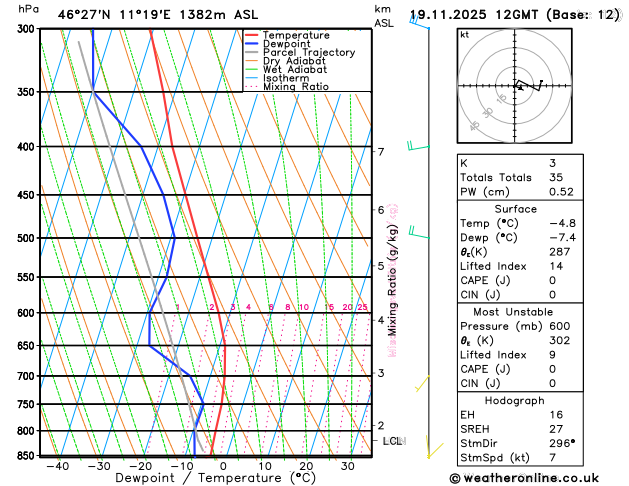Click the '-20' temperature axis label
Screen dimensions: 629x486
pyautogui.click(x=140, y=466)
